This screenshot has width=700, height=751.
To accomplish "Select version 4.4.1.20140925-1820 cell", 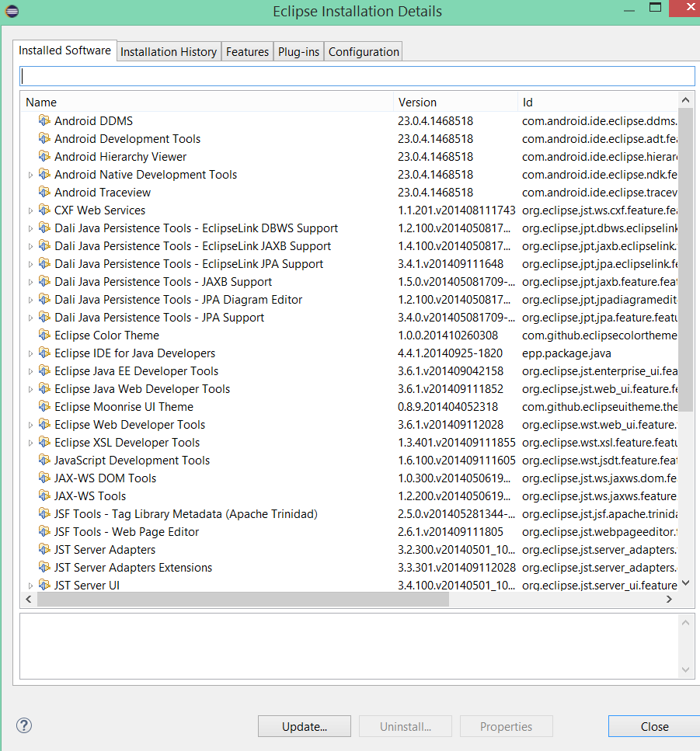I will [x=450, y=353].
